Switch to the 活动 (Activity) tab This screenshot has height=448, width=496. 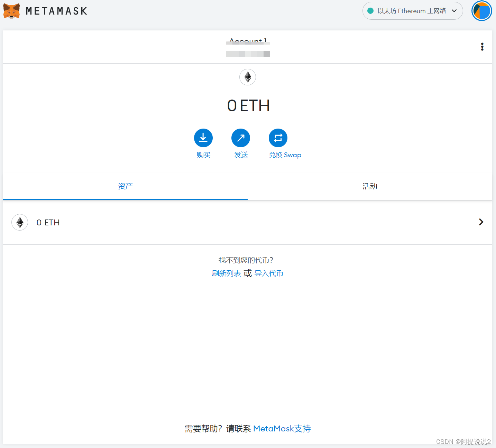point(370,186)
